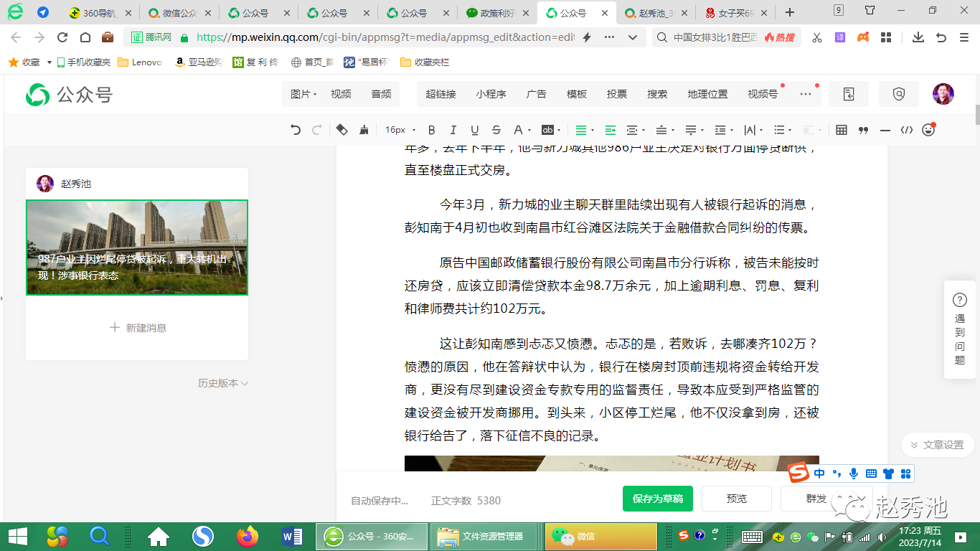980x551 pixels.
Task: Open the 超链接 insert menu item
Action: (440, 94)
